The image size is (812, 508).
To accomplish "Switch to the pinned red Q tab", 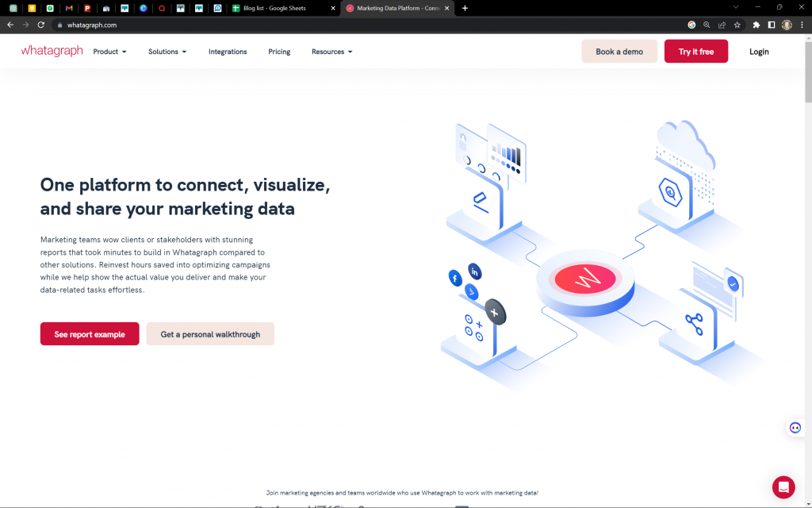I will coord(162,8).
